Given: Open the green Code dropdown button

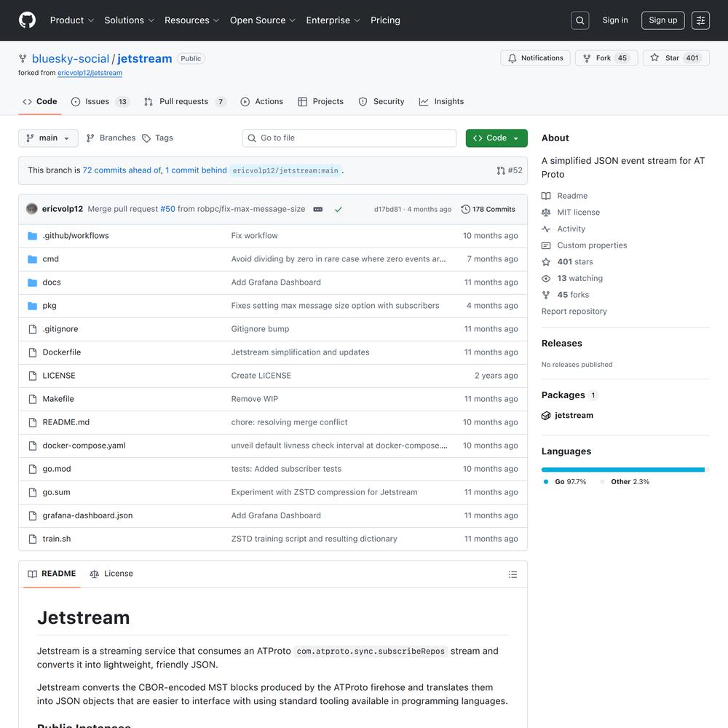Looking at the screenshot, I should point(496,138).
